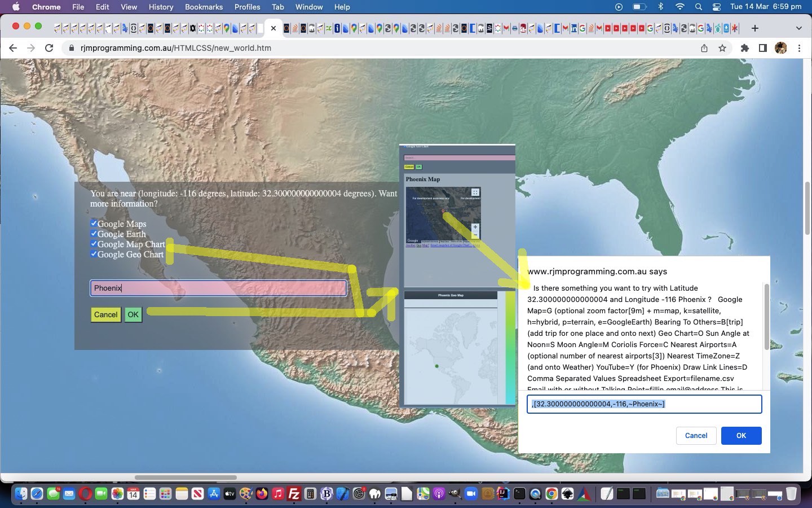Viewport: 812px width, 508px height.
Task: Uncheck the Google Geo Chart checkbox
Action: (94, 253)
